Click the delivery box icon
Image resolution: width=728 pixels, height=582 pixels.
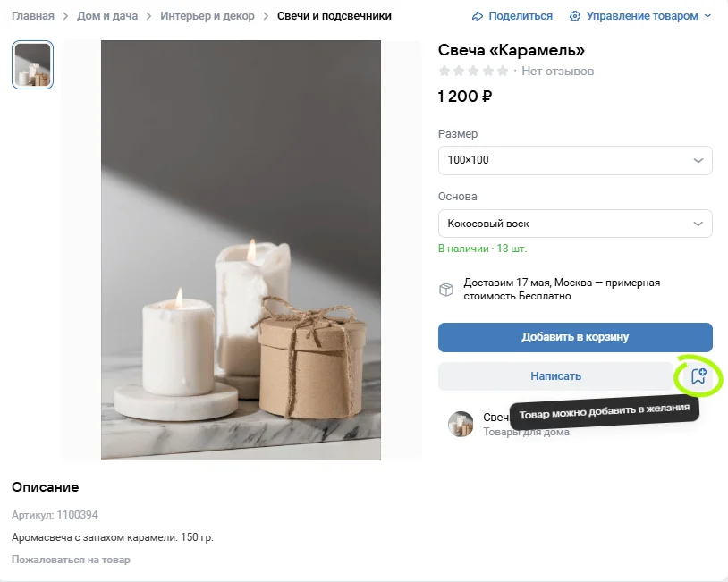tap(445, 290)
